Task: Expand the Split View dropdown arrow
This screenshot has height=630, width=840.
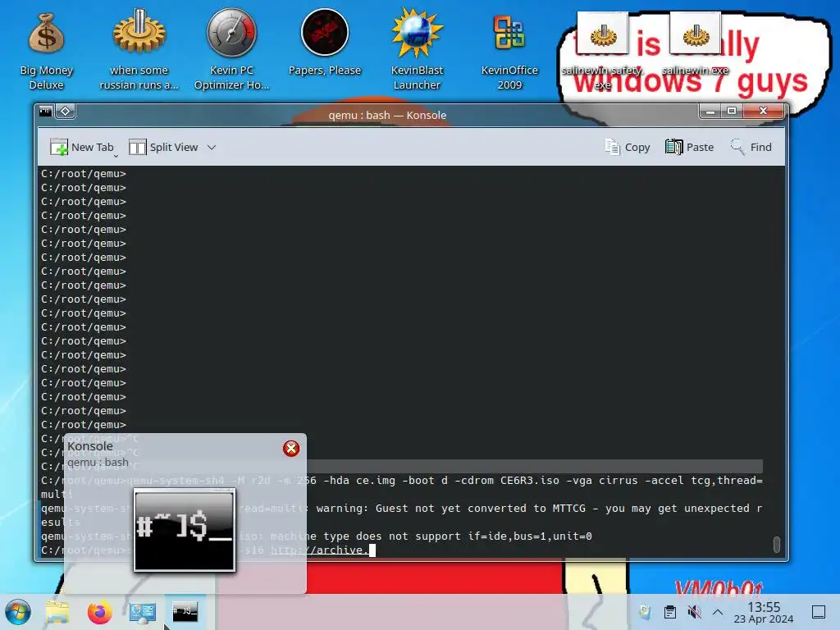Action: tap(212, 148)
